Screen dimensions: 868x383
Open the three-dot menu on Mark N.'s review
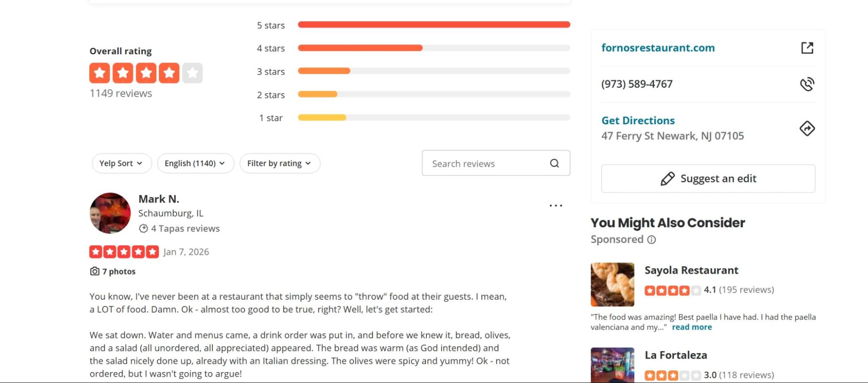[x=555, y=205]
